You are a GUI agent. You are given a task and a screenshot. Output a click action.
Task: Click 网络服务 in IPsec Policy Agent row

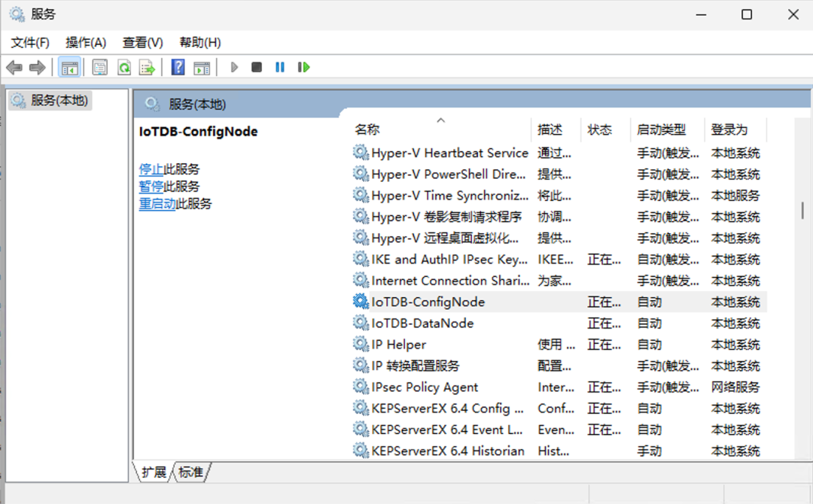click(x=735, y=387)
